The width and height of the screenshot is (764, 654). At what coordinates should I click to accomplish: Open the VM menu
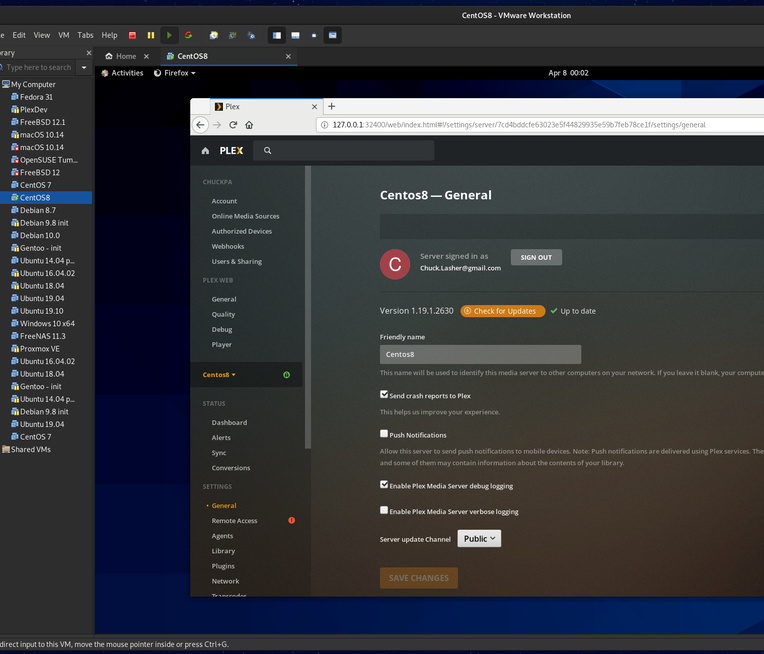(63, 35)
